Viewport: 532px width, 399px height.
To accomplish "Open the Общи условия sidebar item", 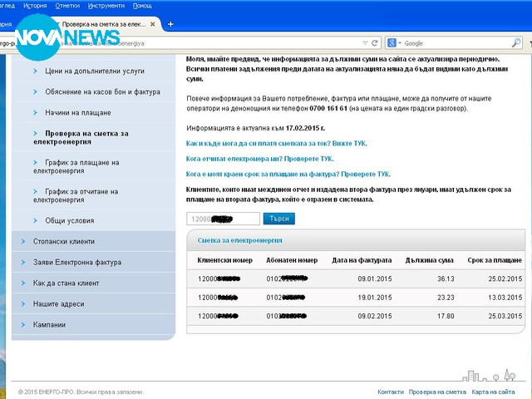I will [x=70, y=220].
